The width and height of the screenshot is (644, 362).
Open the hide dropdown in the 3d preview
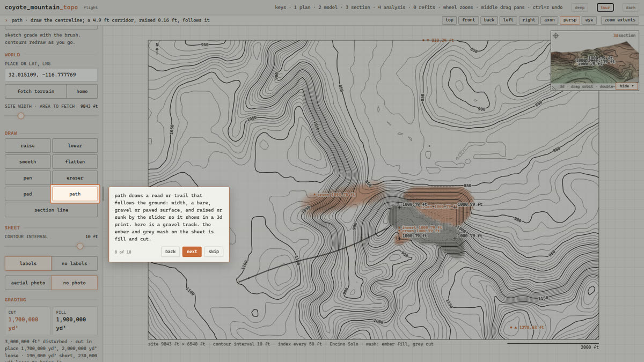pyautogui.click(x=626, y=86)
